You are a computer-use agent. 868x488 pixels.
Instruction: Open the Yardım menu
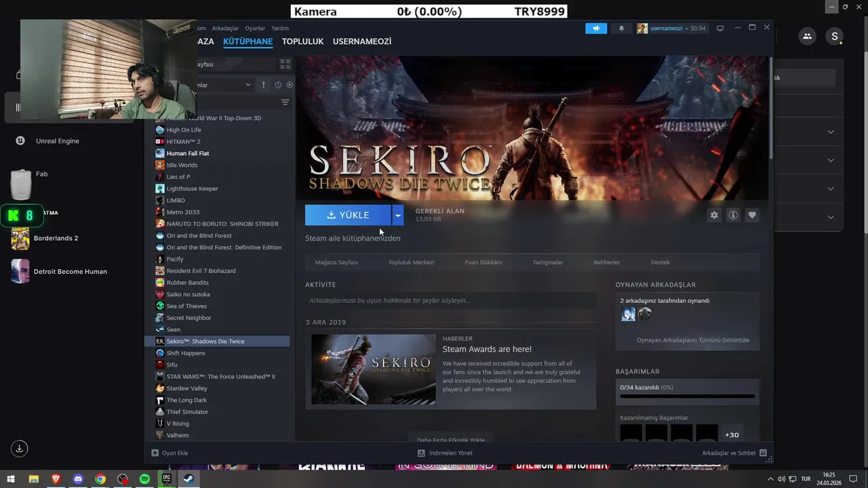pos(280,28)
